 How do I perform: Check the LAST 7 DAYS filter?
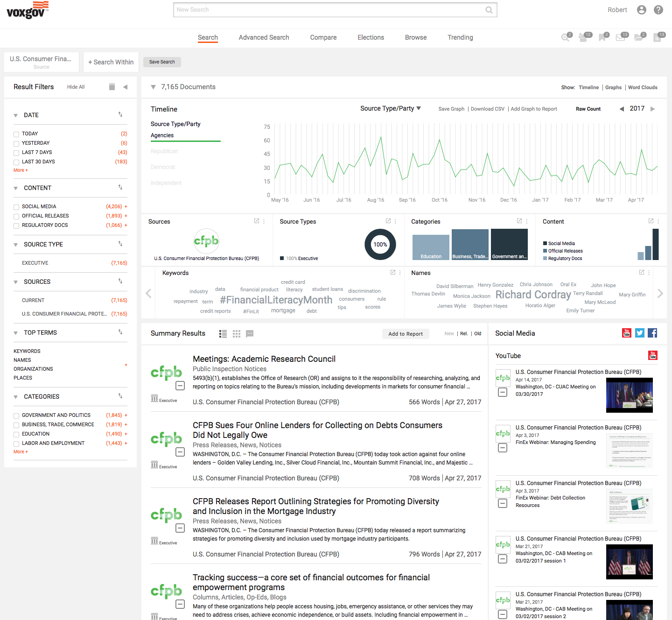16,153
